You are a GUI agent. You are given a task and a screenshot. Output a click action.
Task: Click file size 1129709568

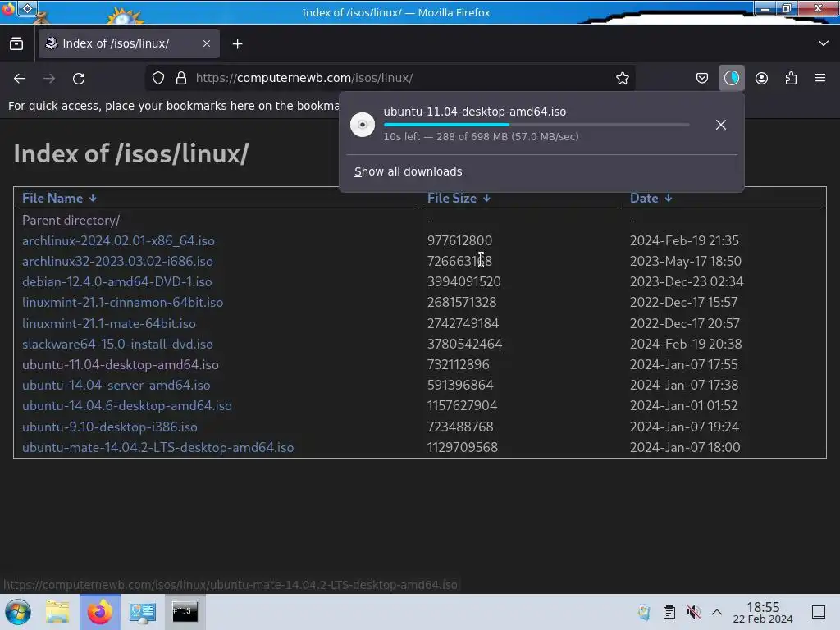[463, 447]
